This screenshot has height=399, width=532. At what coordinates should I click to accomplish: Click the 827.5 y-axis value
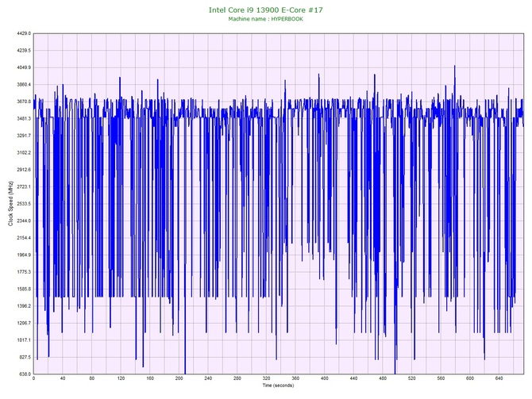point(25,357)
